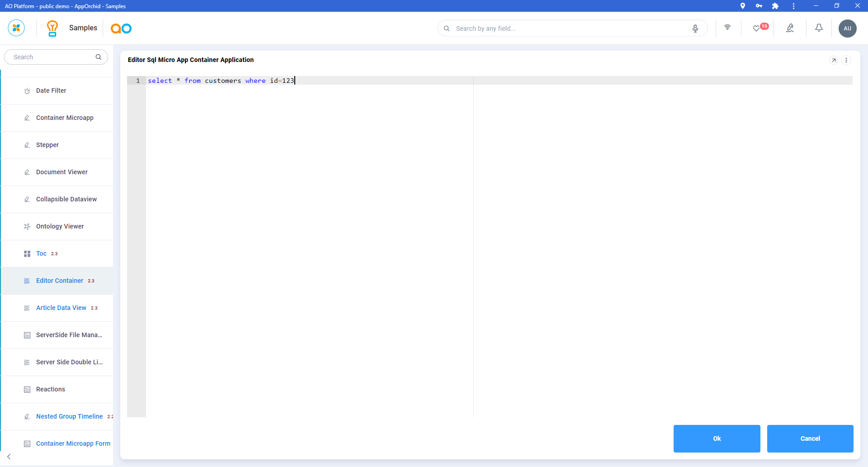The image size is (868, 467).
Task: Click the wifi connectivity status icon
Action: click(x=727, y=28)
